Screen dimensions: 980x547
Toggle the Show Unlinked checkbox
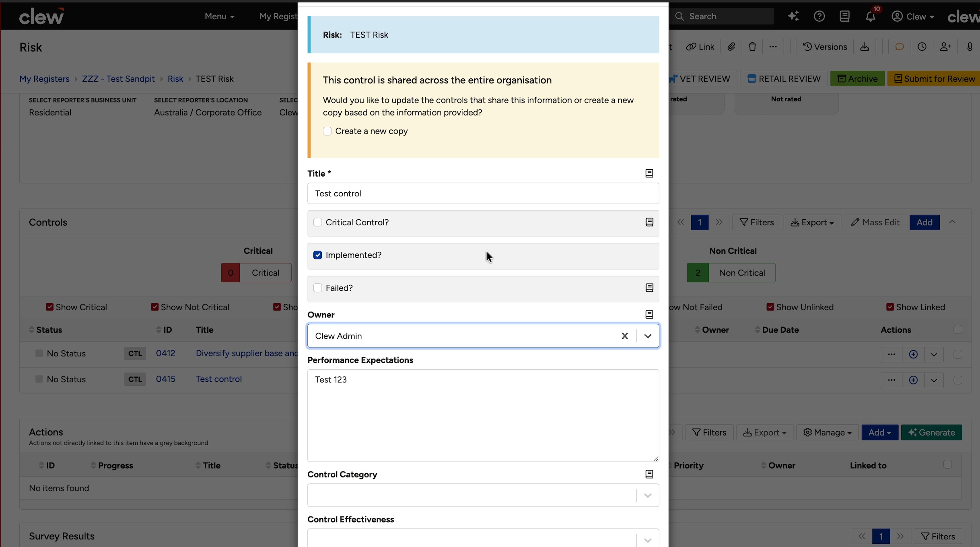coord(770,307)
